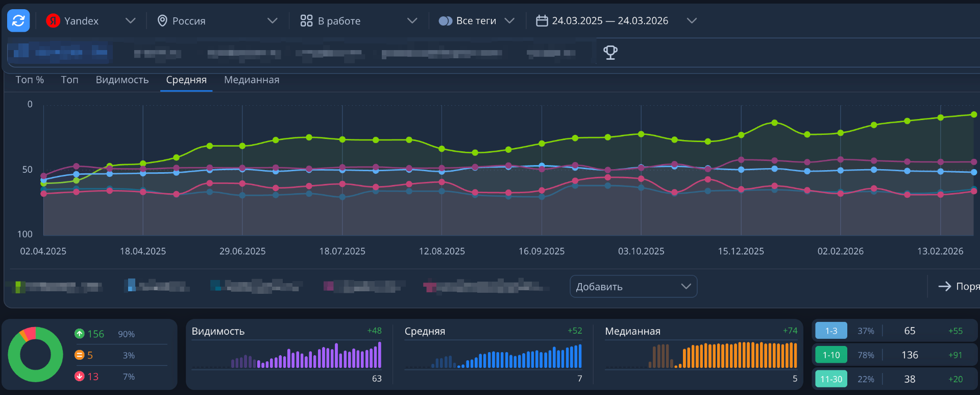Toggle the 1-3 position range badge
The width and height of the screenshot is (980, 395).
point(831,331)
